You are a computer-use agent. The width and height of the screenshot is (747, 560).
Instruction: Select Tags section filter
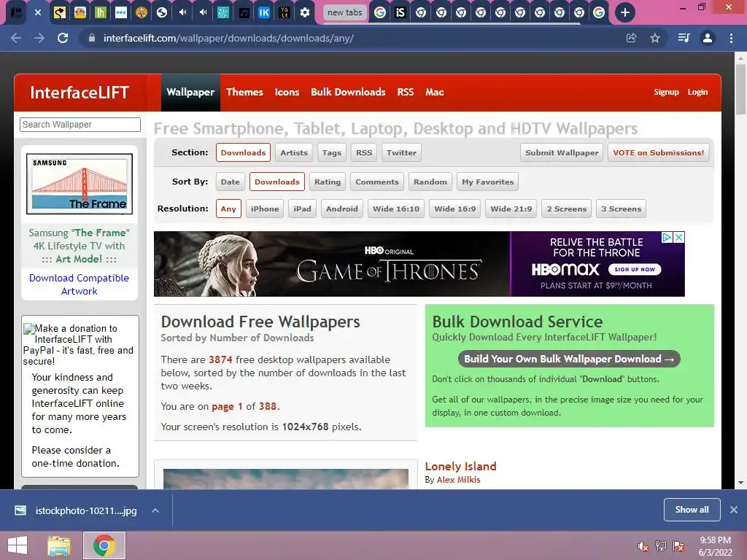pyautogui.click(x=332, y=153)
